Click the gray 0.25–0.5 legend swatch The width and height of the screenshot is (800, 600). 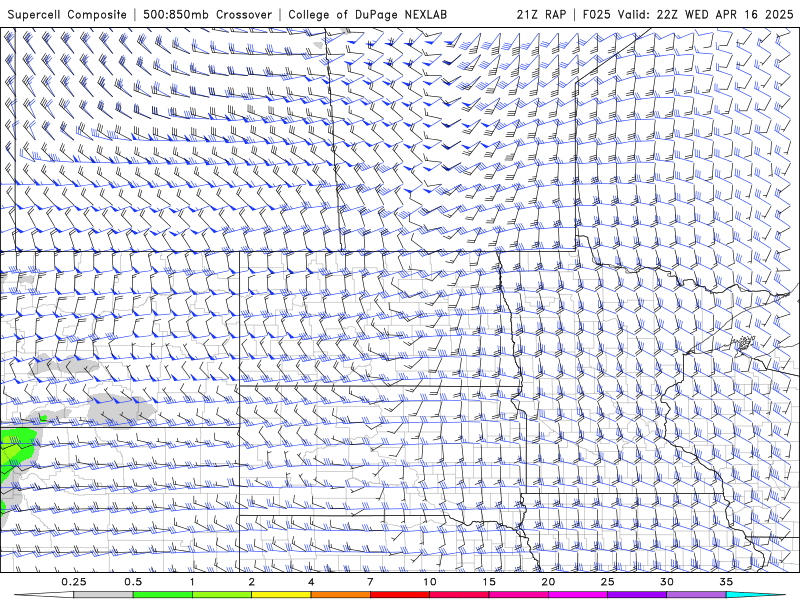pyautogui.click(x=103, y=595)
